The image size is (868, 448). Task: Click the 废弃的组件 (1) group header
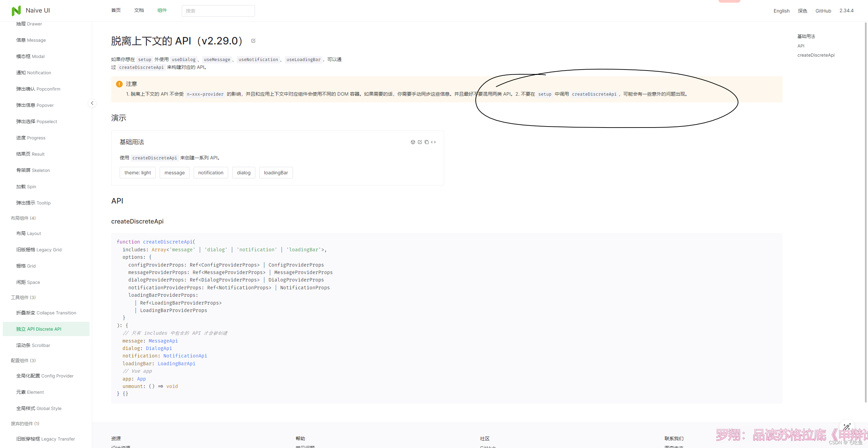point(25,424)
